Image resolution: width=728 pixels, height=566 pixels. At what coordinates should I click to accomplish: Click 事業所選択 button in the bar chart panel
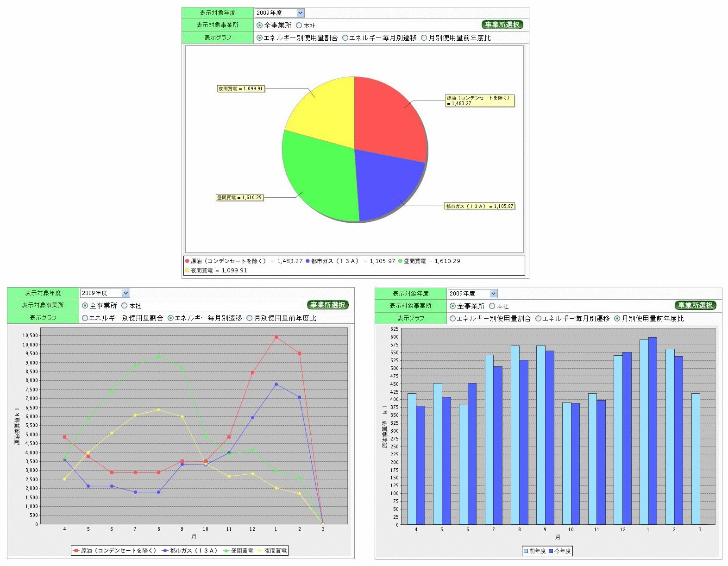point(696,305)
